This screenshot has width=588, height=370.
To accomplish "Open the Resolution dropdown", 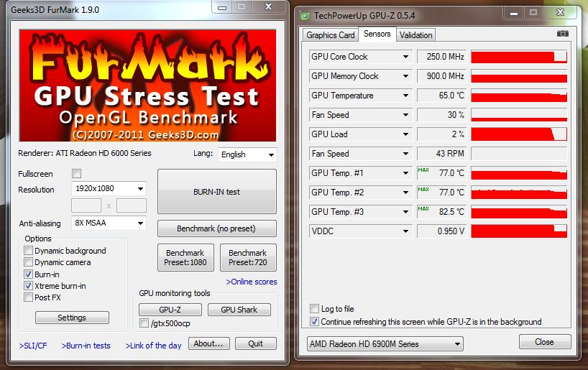I will click(109, 188).
